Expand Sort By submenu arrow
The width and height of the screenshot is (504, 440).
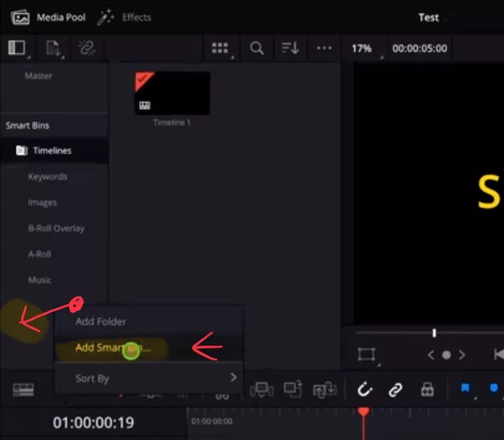coord(234,377)
